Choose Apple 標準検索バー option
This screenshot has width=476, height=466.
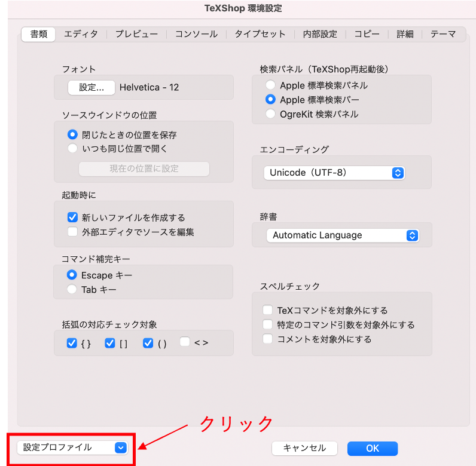pos(270,100)
